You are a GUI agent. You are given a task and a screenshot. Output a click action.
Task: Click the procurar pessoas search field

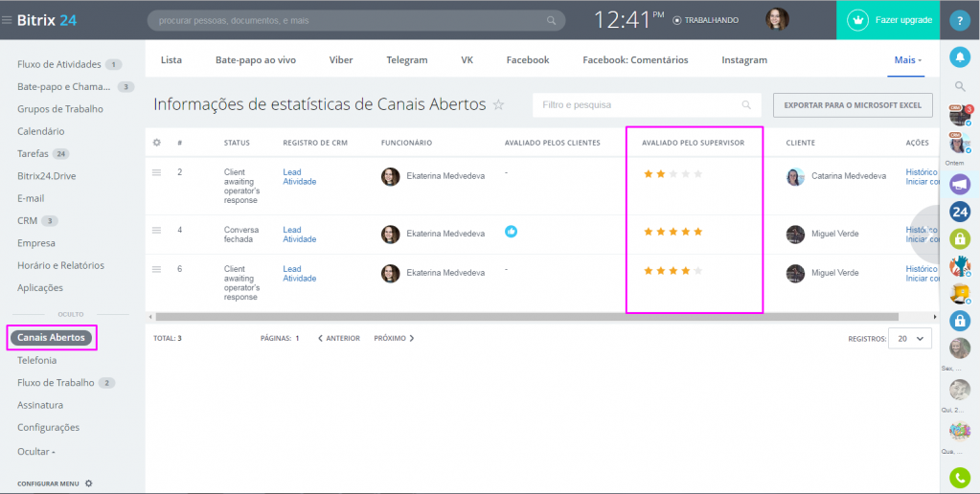coord(356,21)
